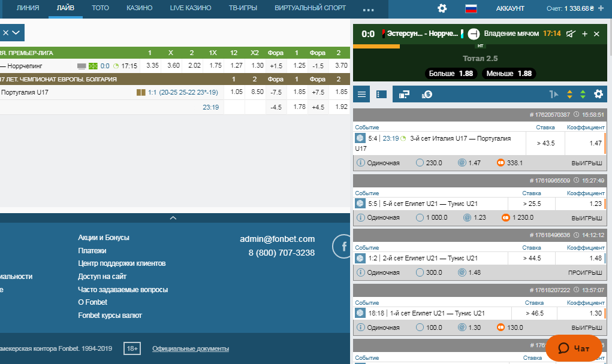
Task: Click the match time progress bar
Action: point(376,46)
